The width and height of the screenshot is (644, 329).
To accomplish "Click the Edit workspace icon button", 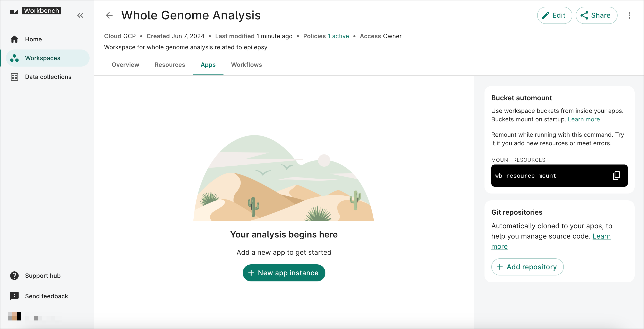I will [x=554, y=16].
